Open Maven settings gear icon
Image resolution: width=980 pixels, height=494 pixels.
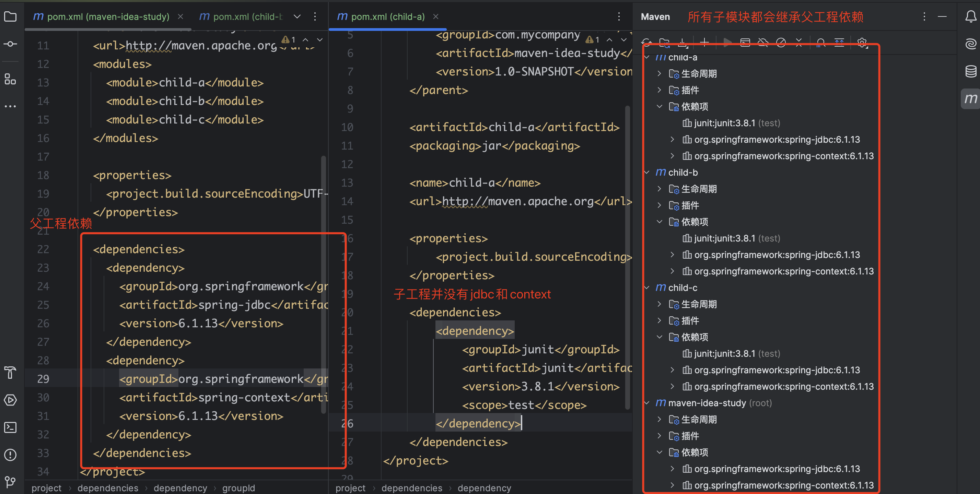tap(862, 42)
